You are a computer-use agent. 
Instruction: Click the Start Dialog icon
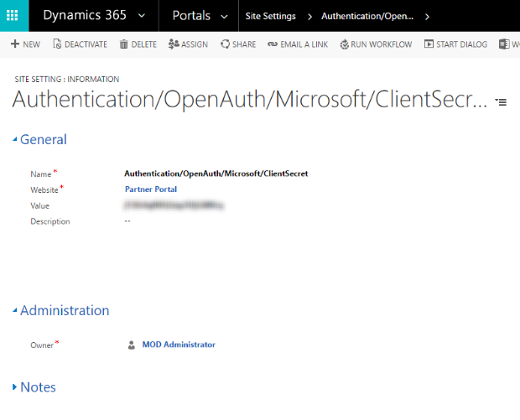[429, 44]
